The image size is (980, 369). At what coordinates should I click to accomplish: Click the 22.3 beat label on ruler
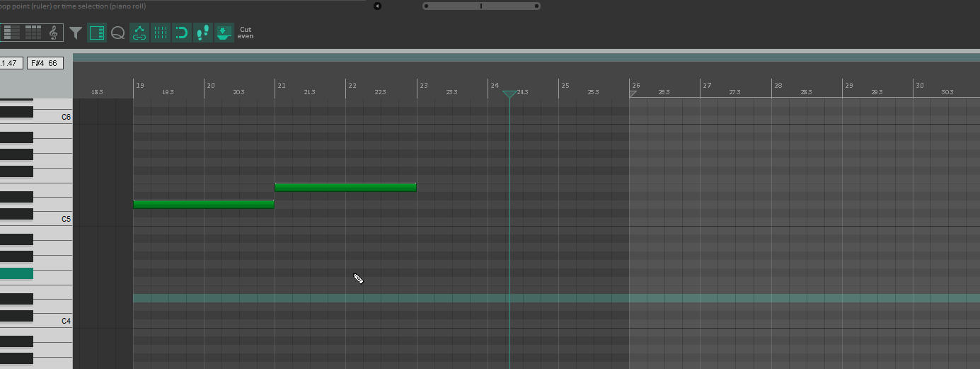(x=380, y=92)
